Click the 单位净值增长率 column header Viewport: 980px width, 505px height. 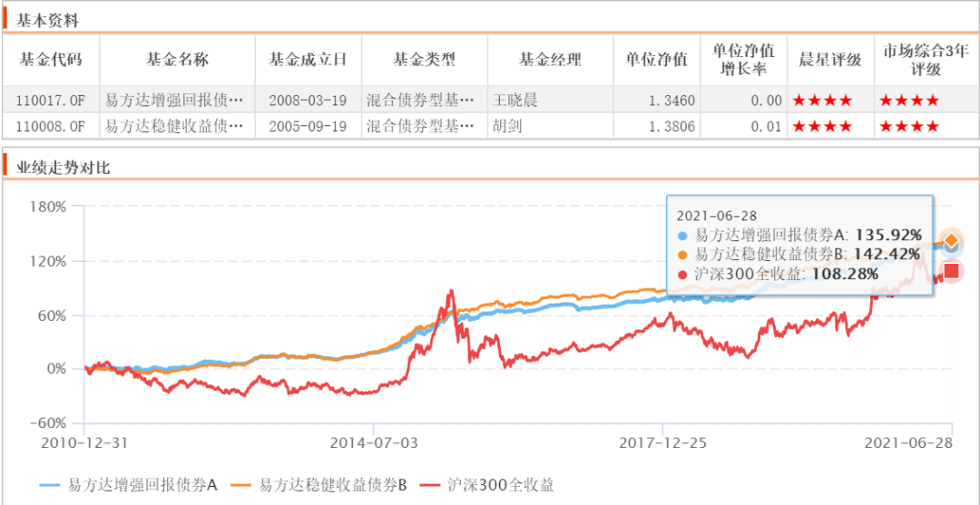[744, 60]
